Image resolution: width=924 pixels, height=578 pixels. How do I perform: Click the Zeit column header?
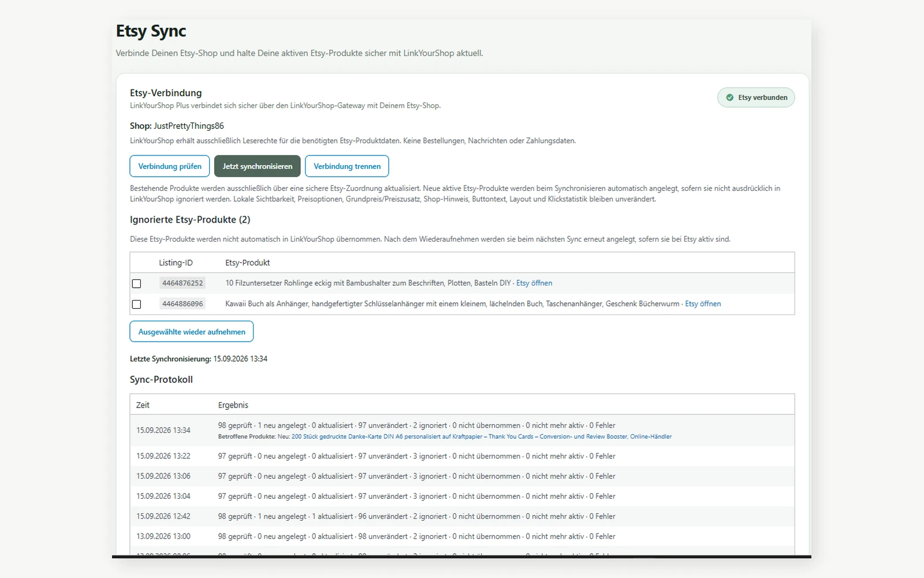click(143, 405)
